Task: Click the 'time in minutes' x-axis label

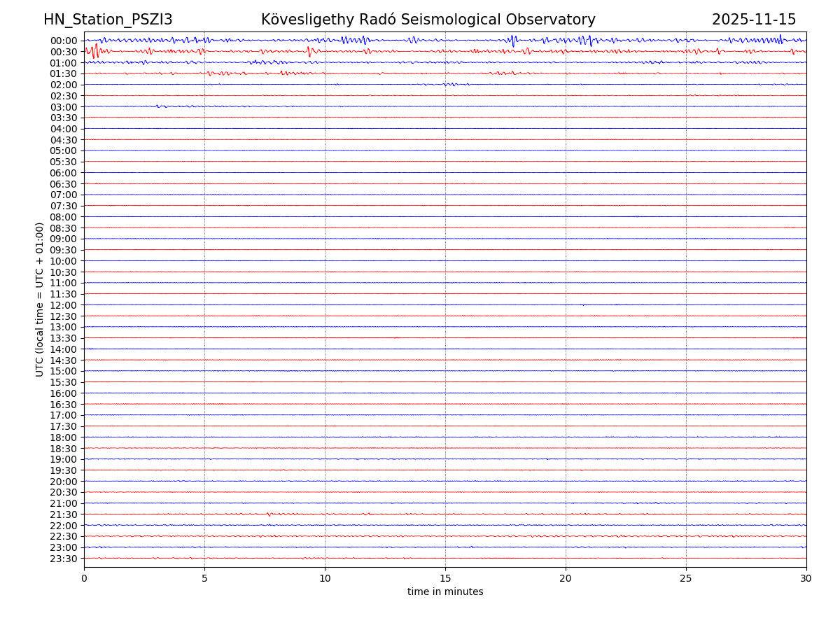Action: [x=445, y=591]
